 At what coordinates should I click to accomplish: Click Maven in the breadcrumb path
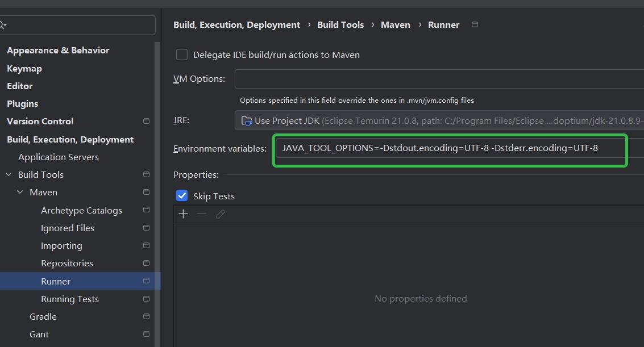point(396,24)
